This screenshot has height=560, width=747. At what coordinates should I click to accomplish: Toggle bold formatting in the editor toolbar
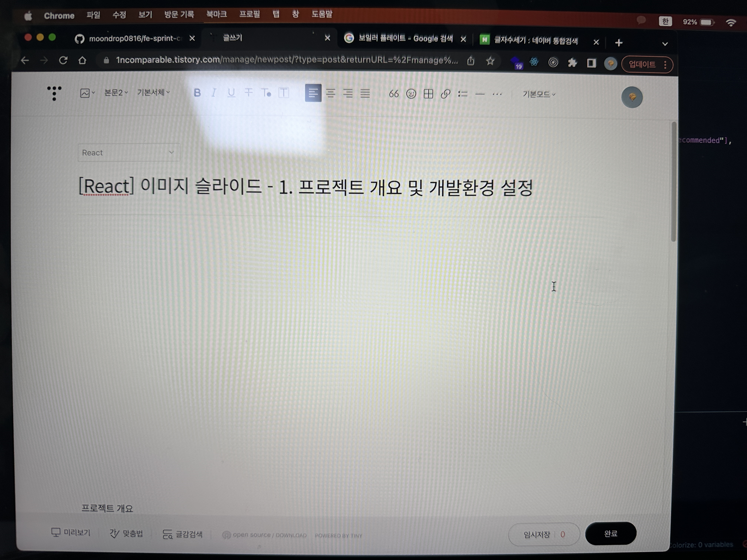coord(197,93)
